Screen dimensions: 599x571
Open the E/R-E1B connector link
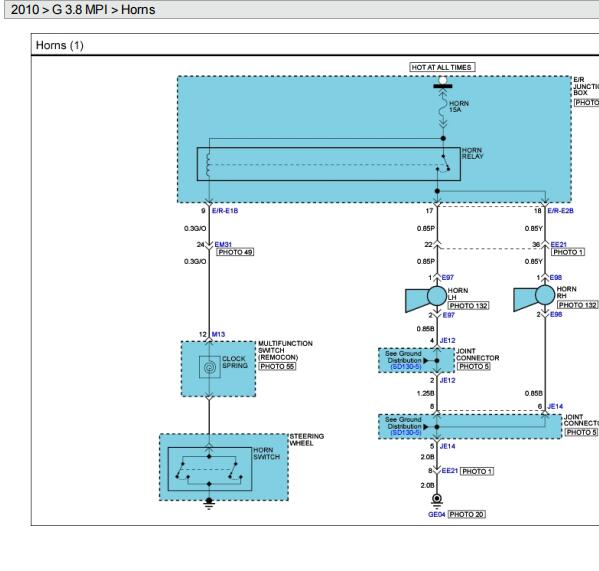pos(225,211)
